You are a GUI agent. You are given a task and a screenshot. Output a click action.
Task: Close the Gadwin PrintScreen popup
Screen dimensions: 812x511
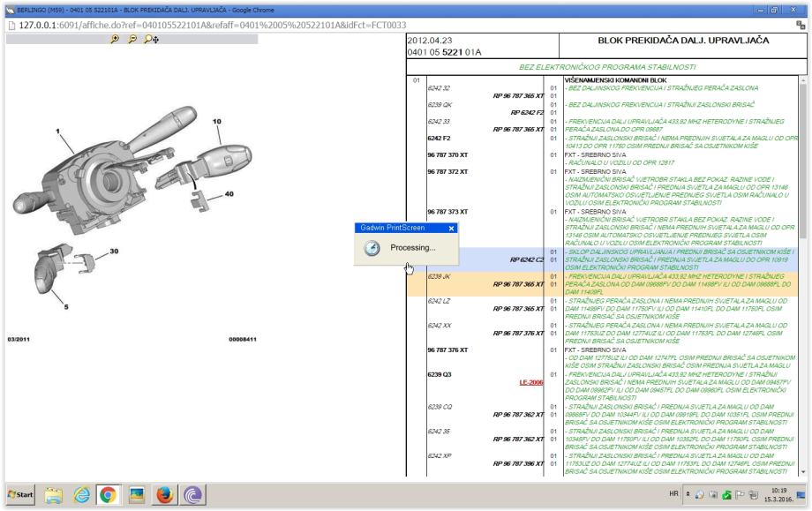(451, 228)
